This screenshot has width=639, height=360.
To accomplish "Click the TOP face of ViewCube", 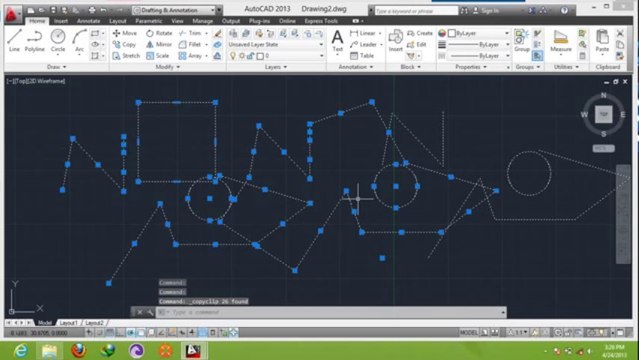I will coord(604,114).
